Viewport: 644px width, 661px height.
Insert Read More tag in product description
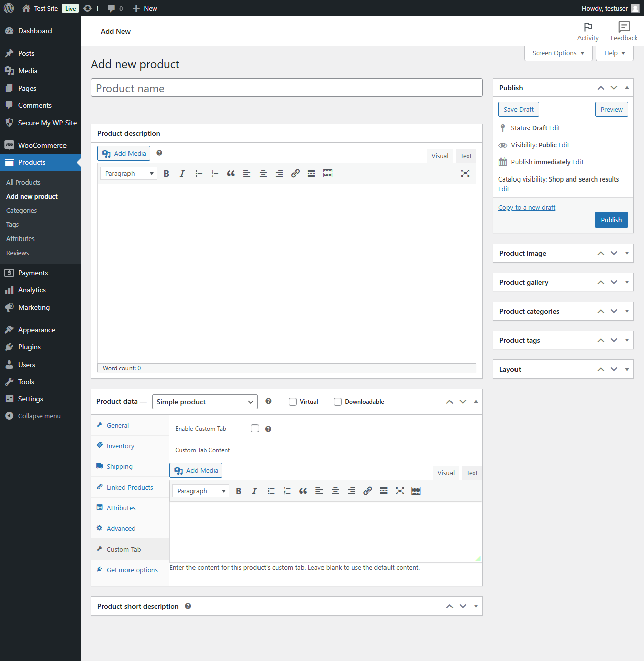[311, 173]
